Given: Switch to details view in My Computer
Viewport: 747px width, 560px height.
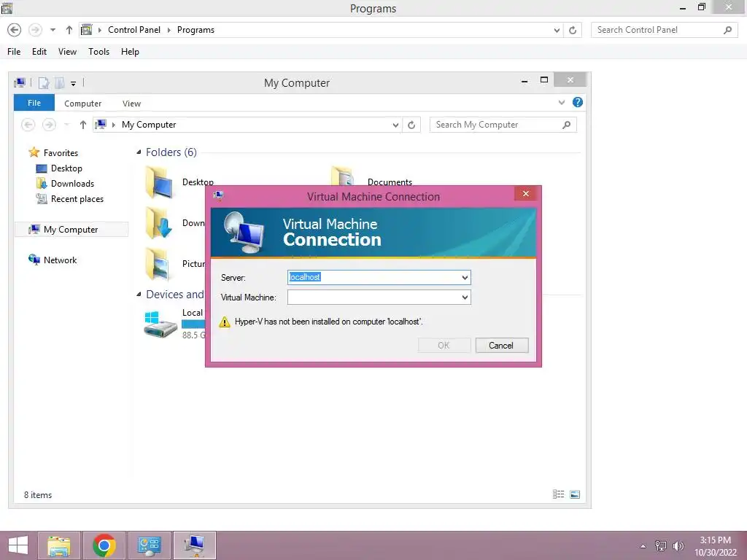Looking at the screenshot, I should tap(558, 494).
